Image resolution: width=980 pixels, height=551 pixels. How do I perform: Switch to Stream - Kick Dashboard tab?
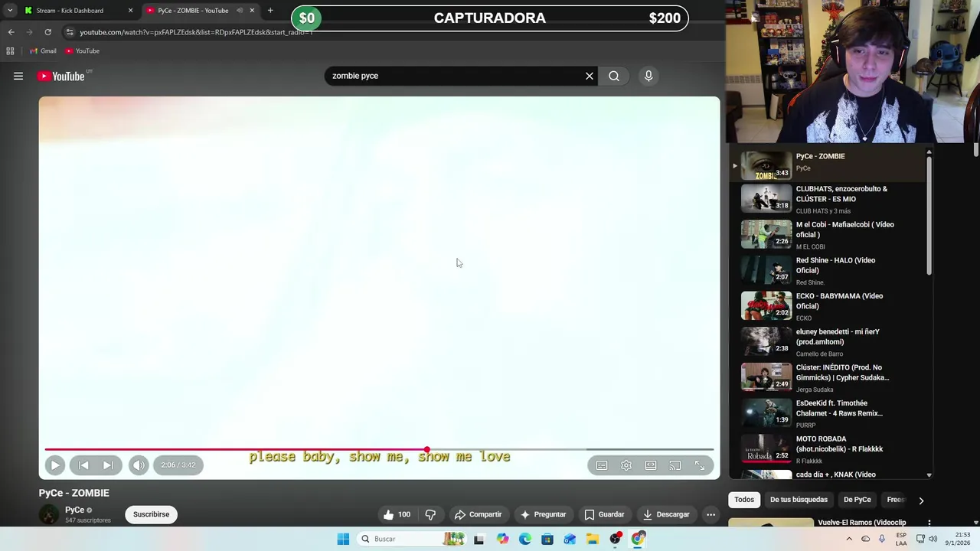pos(70,11)
